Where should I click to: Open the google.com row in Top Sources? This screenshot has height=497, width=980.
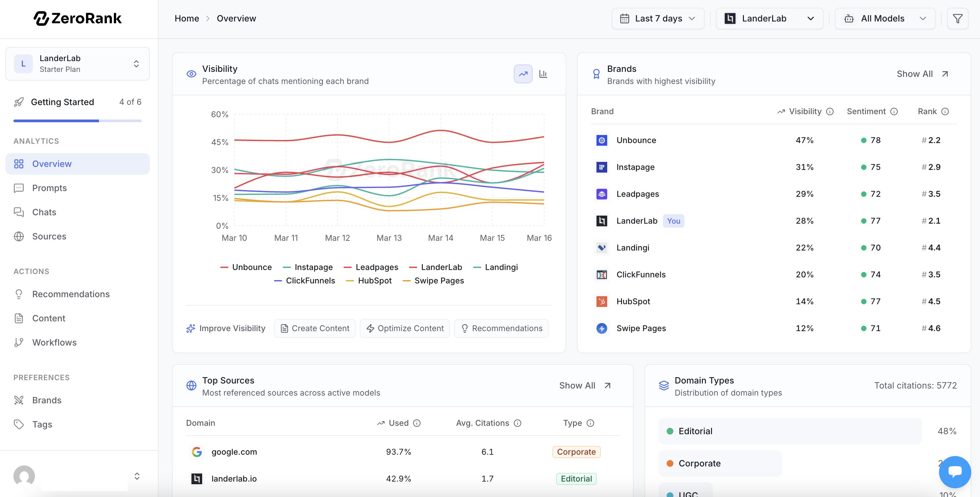pyautogui.click(x=234, y=452)
